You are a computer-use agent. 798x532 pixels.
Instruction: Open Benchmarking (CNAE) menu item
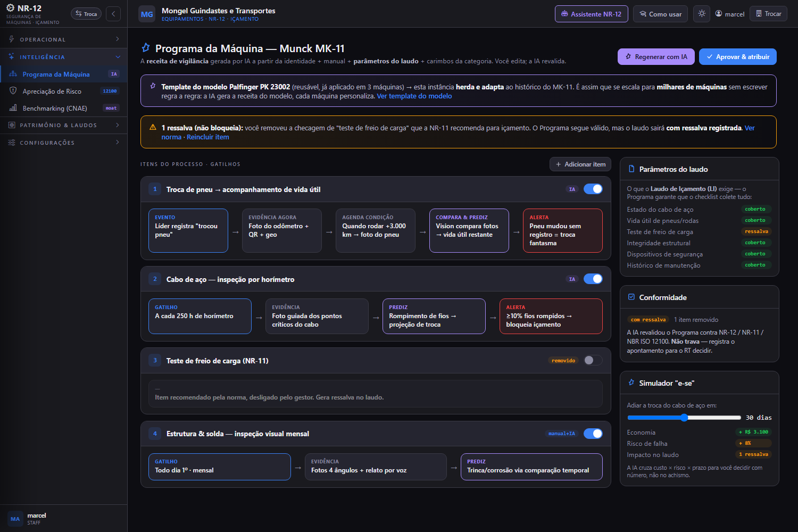(64, 108)
